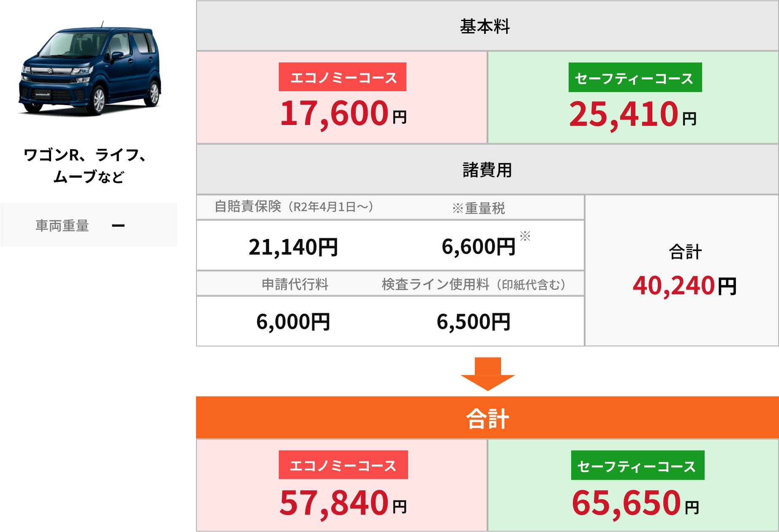Click the 17,600円 economy base price
This screenshot has height=532, width=779.
coord(343,114)
